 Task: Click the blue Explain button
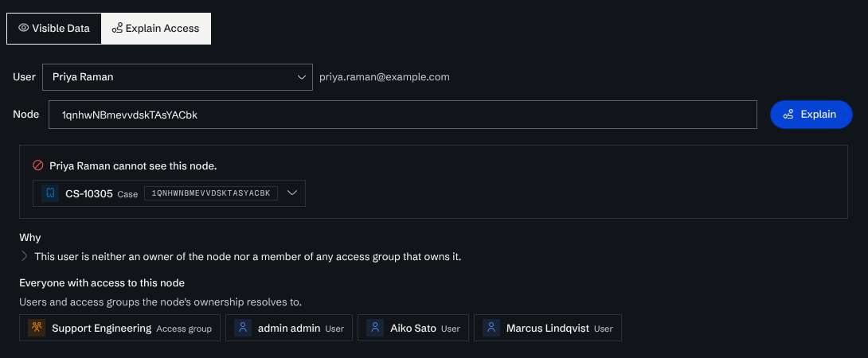tap(811, 115)
